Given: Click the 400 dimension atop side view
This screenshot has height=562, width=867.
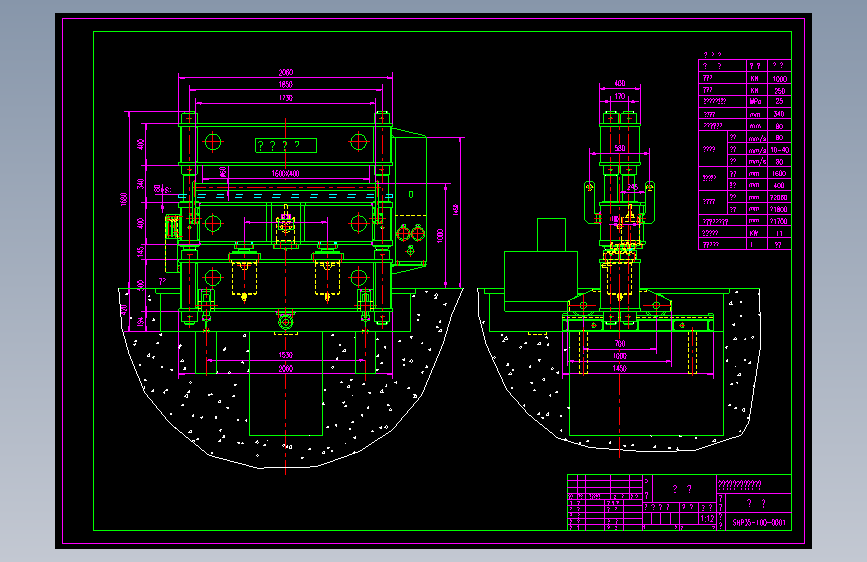Looking at the screenshot, I should click(620, 84).
